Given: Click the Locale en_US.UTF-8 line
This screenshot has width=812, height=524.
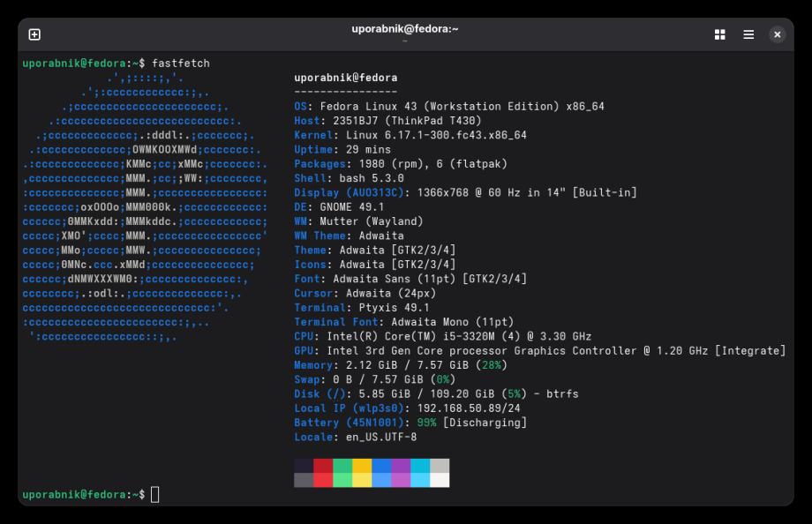Looking at the screenshot, I should pyautogui.click(x=355, y=437).
